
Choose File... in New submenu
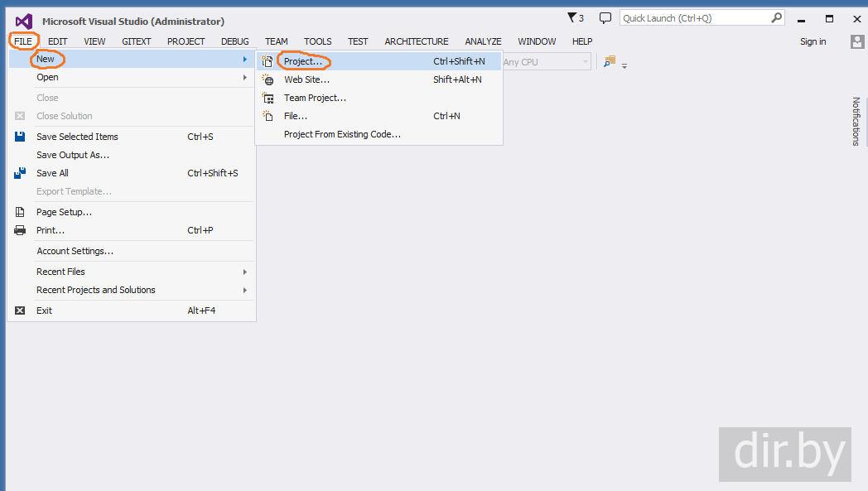pyautogui.click(x=379, y=116)
